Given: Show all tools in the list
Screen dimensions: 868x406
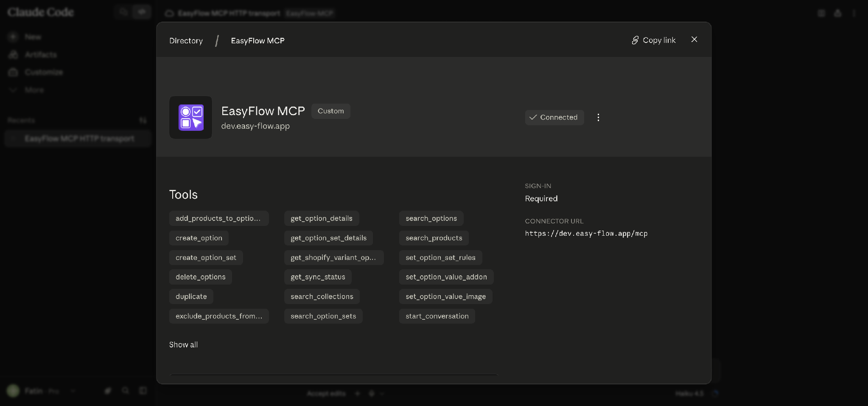Looking at the screenshot, I should click(x=183, y=345).
